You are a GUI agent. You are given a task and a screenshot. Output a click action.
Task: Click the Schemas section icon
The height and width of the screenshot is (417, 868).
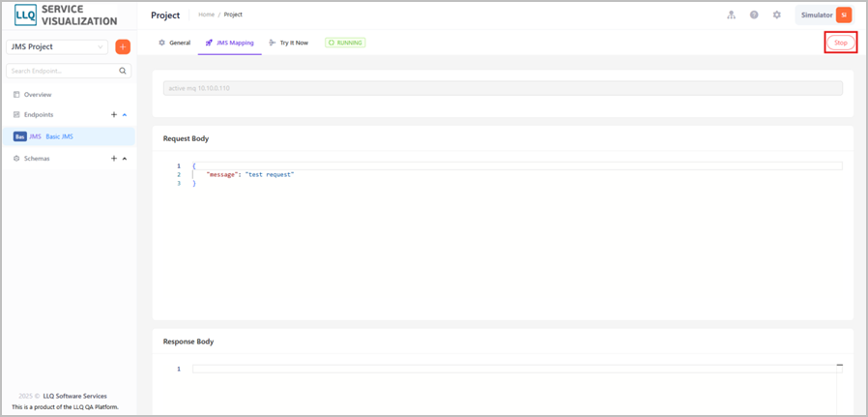click(16, 159)
